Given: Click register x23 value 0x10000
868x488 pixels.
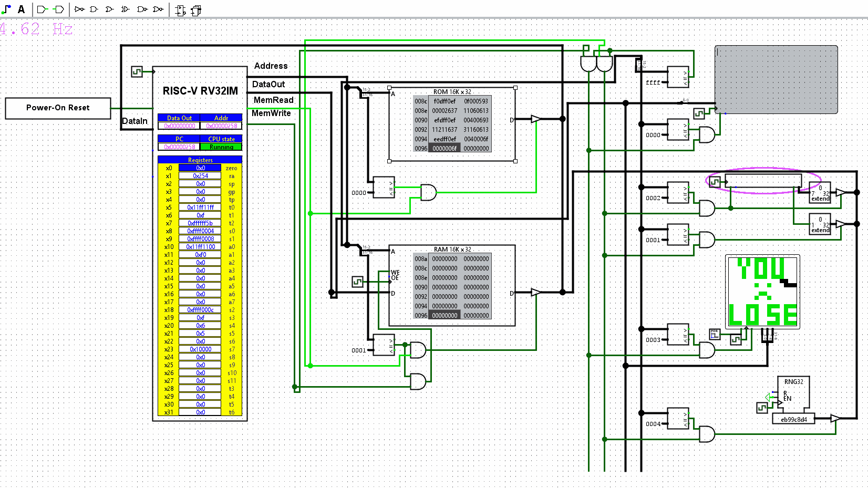Looking at the screenshot, I should [200, 349].
